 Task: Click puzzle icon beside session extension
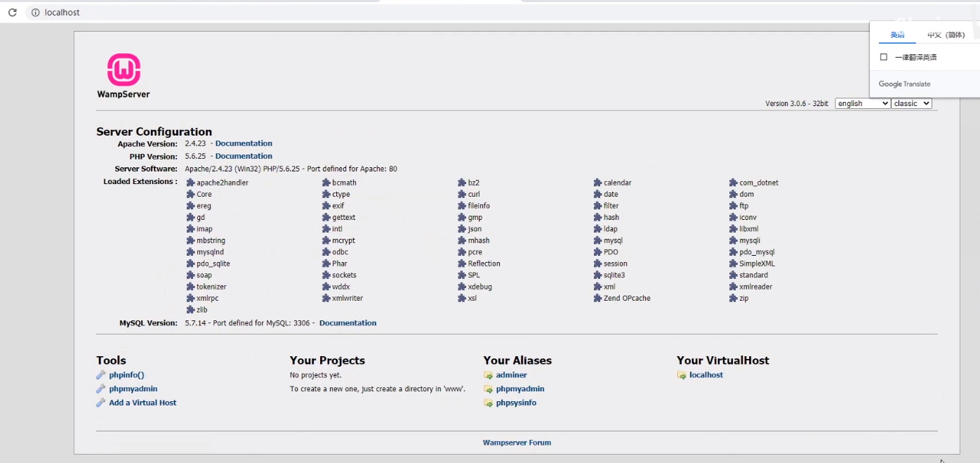pos(597,264)
